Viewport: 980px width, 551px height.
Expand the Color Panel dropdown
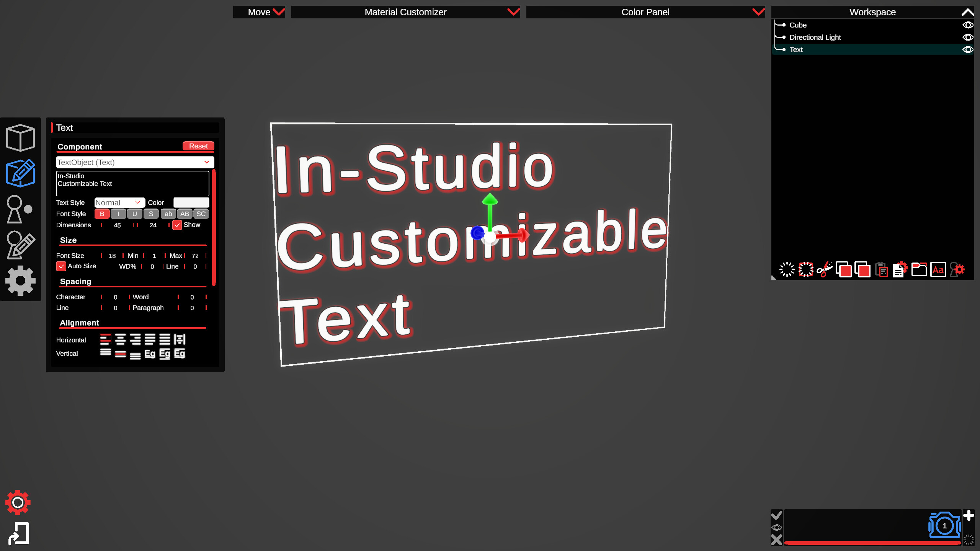coord(757,12)
